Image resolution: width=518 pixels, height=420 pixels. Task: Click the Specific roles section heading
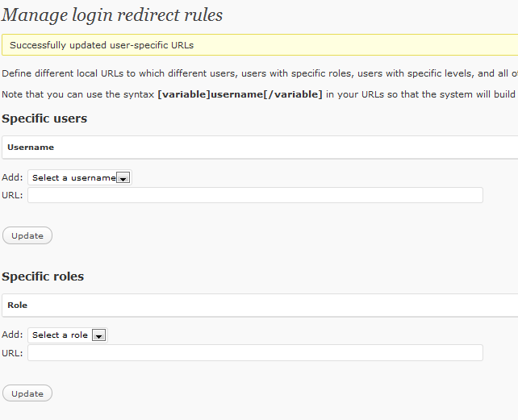pyautogui.click(x=43, y=277)
